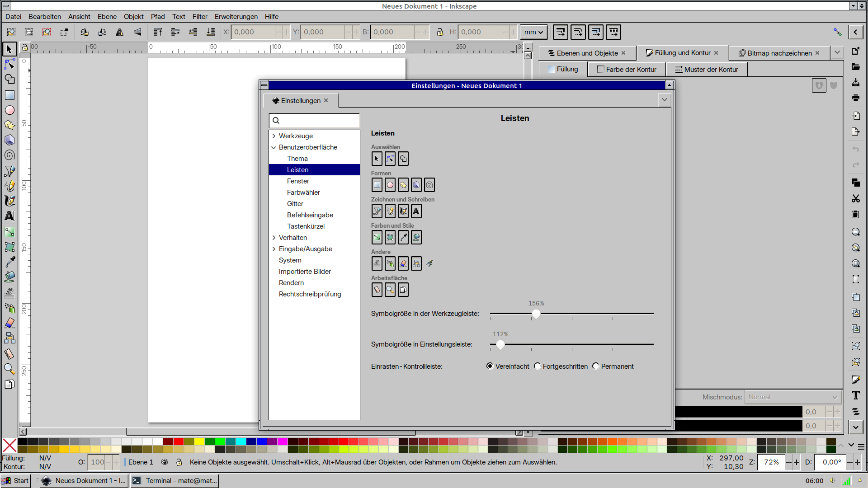
Task: Toggle Text tool visibility in Zeichnen und Schreiben
Action: tap(416, 211)
